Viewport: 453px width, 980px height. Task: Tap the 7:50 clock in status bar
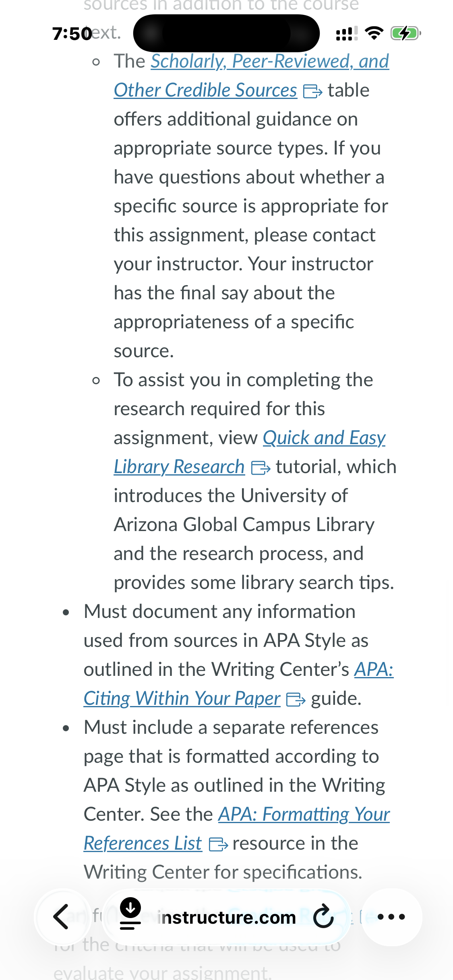click(72, 34)
